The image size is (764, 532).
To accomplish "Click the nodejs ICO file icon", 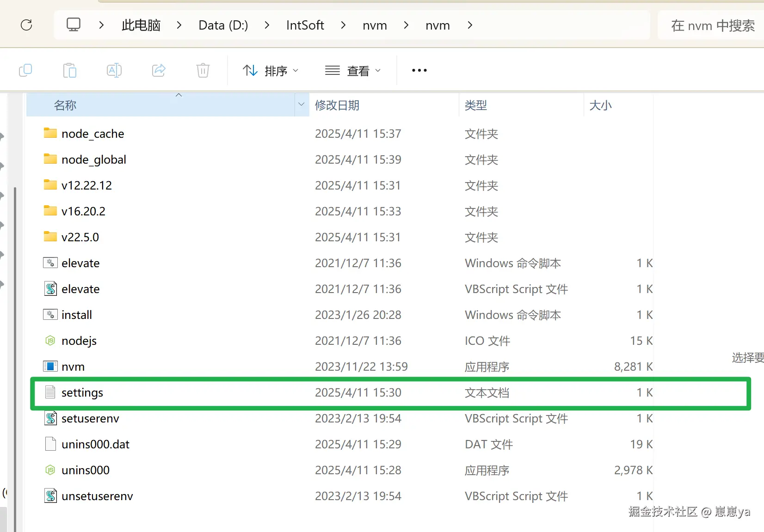I will click(x=50, y=341).
